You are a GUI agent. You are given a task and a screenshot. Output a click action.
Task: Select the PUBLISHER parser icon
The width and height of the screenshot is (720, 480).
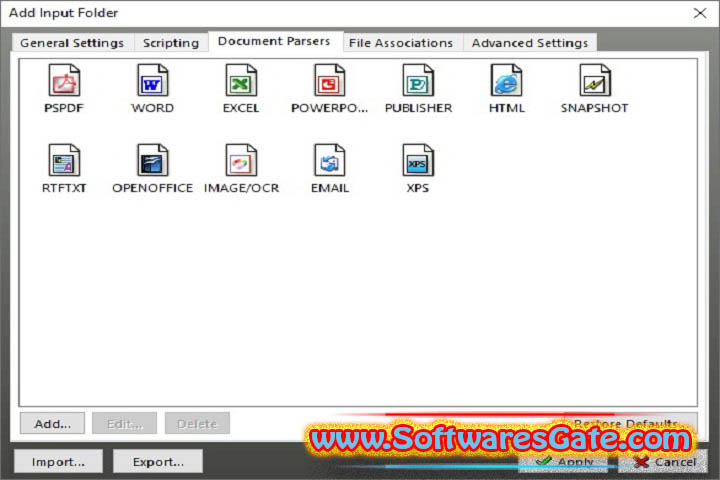[x=418, y=80]
